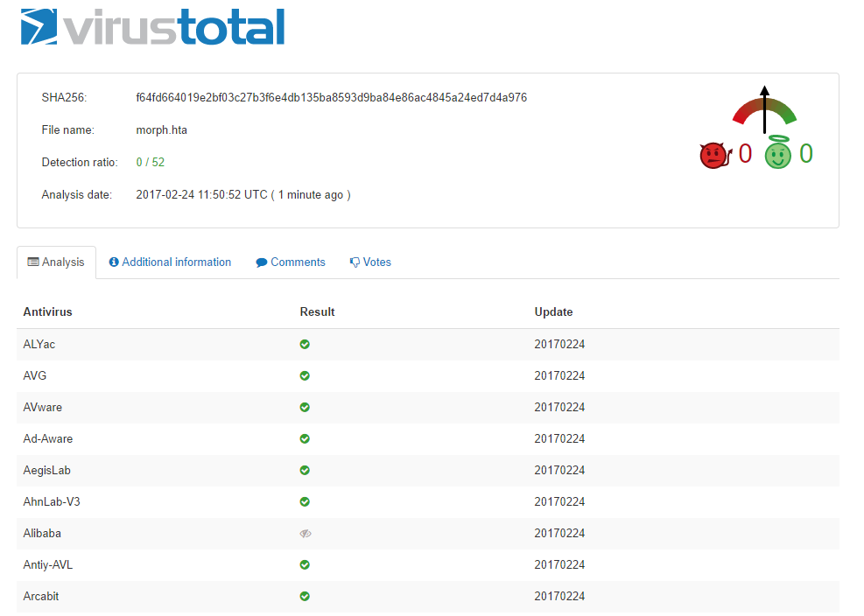Click the crossed-eye icon for Alibaba
The image size is (864, 616).
(x=306, y=534)
